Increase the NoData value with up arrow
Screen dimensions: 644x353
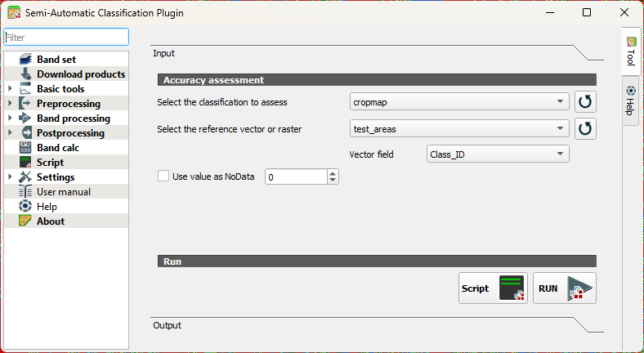[x=332, y=172]
